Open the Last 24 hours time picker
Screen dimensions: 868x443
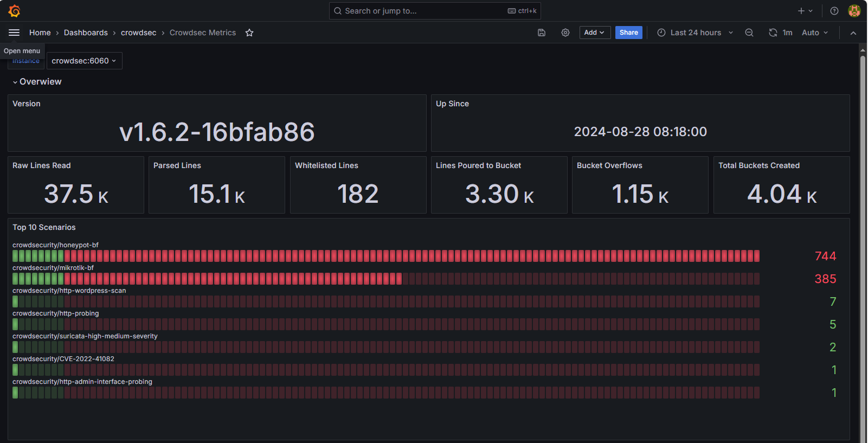[x=696, y=33]
